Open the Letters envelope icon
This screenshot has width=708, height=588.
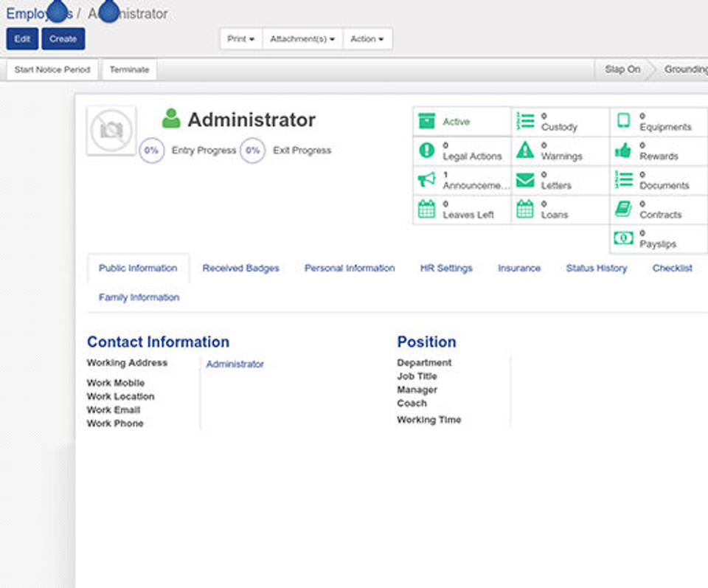tap(525, 180)
